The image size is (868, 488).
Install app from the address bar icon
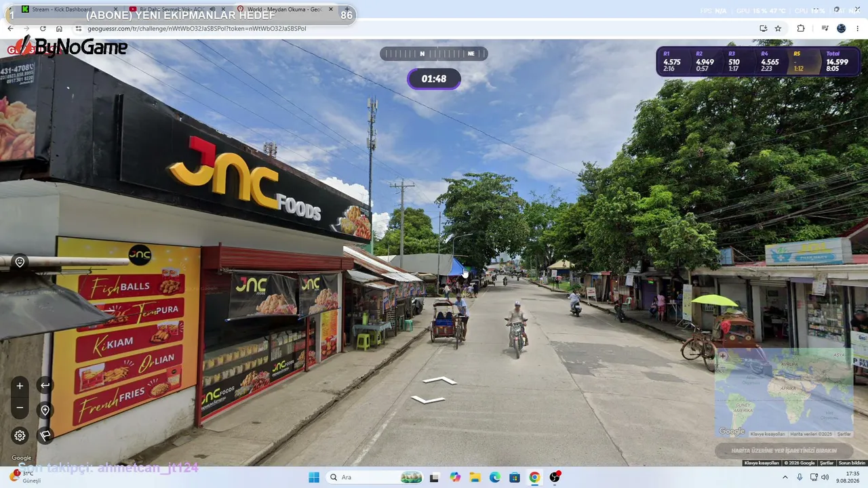[x=763, y=28]
